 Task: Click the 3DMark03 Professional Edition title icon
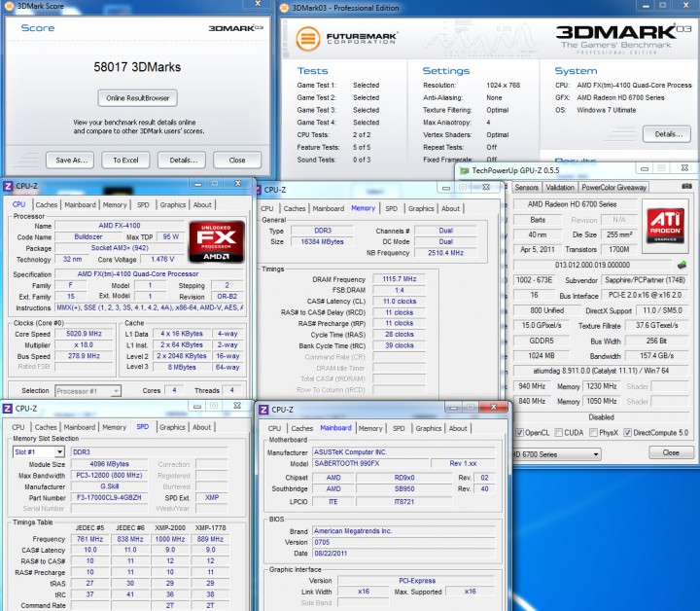284,7
